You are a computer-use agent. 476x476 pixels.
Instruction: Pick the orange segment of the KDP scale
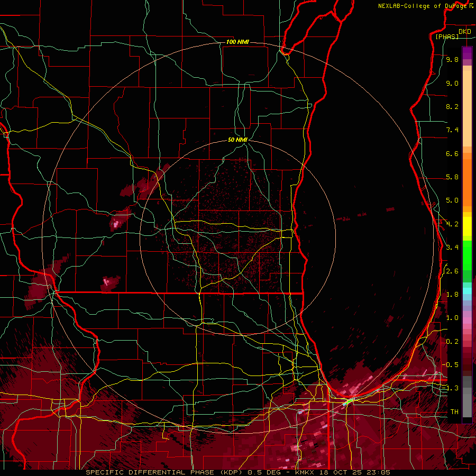click(x=467, y=182)
